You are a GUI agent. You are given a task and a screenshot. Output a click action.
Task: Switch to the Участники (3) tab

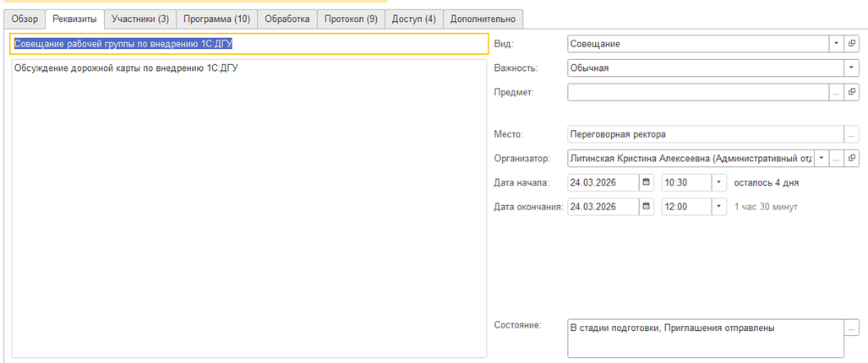tap(140, 19)
